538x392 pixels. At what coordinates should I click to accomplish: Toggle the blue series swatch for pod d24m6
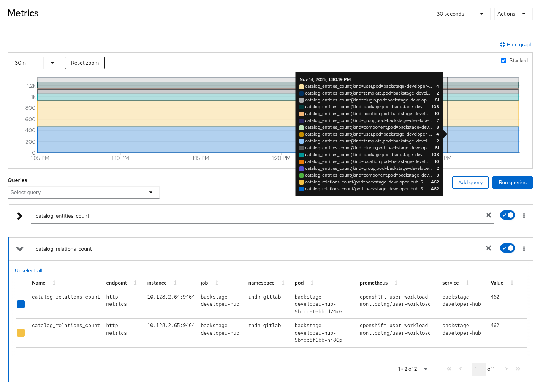pyautogui.click(x=21, y=304)
